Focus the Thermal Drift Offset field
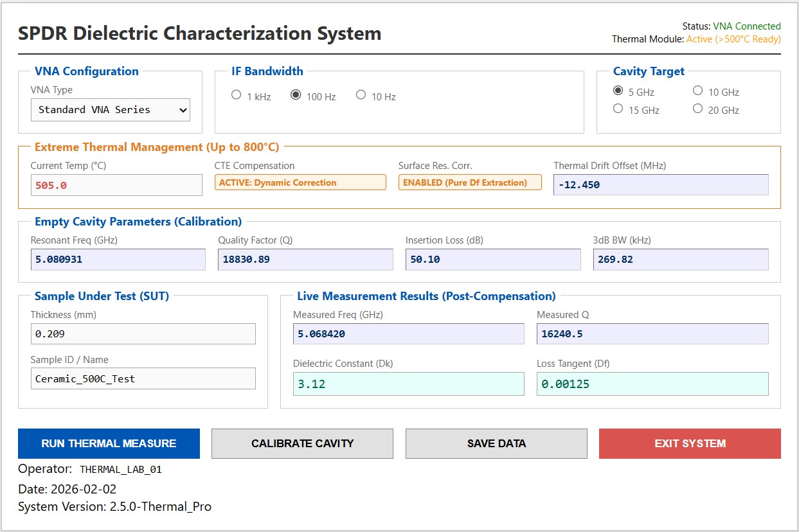The height and width of the screenshot is (532, 799). tap(661, 184)
